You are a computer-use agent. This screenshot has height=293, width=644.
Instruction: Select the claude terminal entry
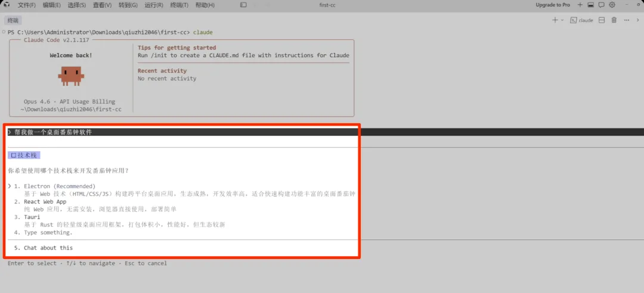pos(583,20)
